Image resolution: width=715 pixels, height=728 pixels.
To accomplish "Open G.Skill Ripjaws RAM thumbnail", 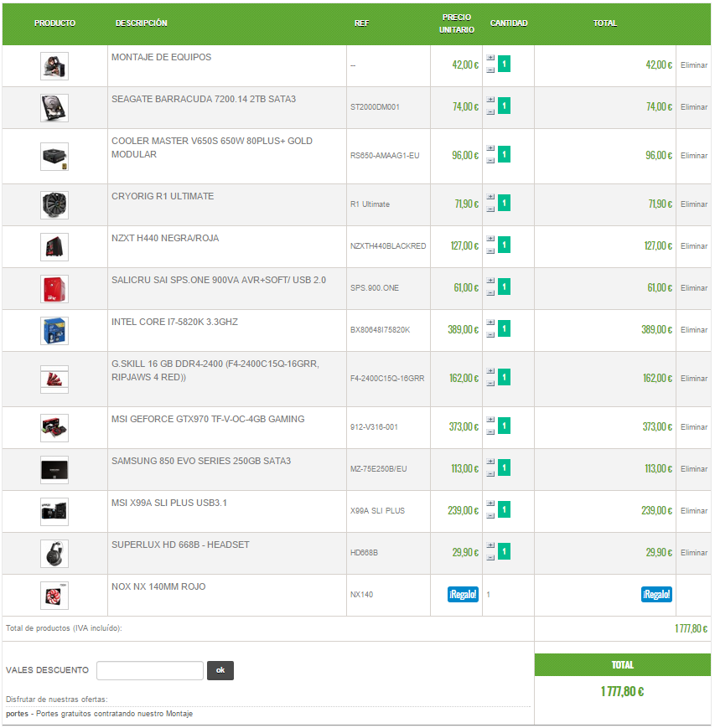I will [54, 379].
